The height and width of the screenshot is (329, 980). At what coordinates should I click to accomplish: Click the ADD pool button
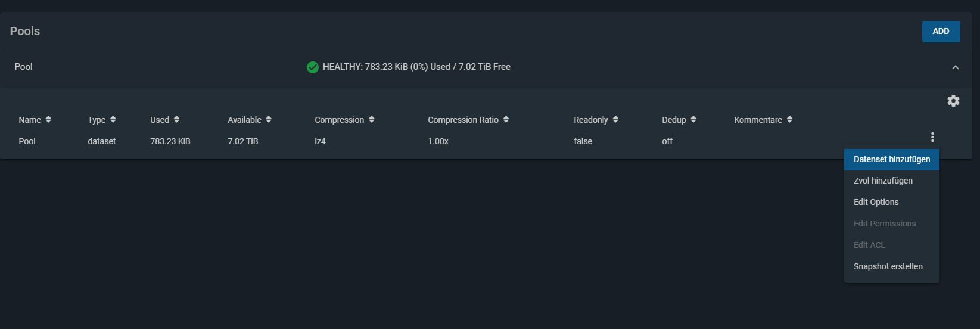941,32
